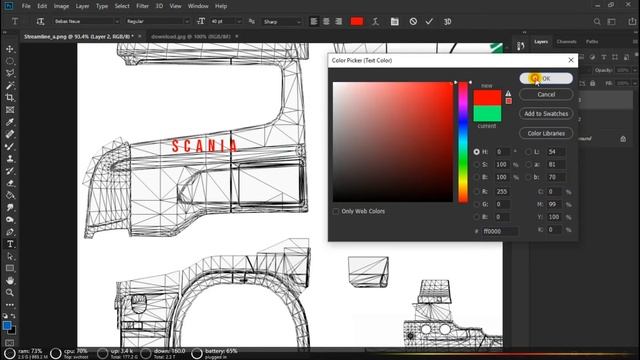Select the Smudge tool

(x=10, y=207)
